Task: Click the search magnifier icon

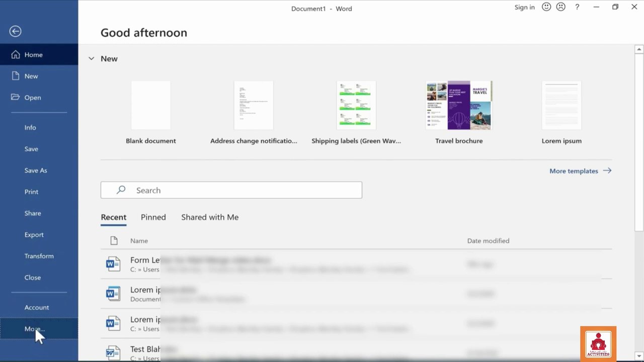Action: pyautogui.click(x=121, y=190)
